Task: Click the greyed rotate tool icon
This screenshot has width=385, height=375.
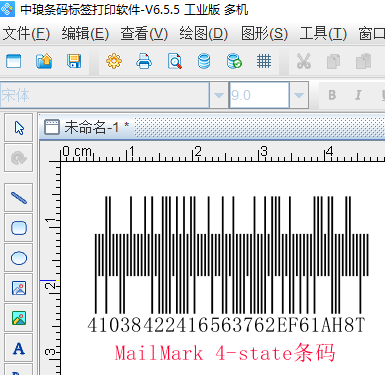Action: 19,158
